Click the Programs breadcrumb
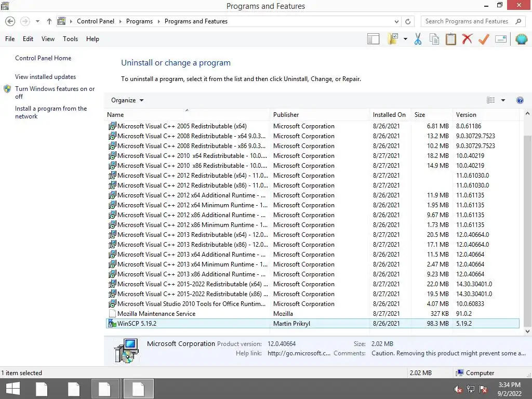Viewport: 532px width, 399px height. point(139,21)
